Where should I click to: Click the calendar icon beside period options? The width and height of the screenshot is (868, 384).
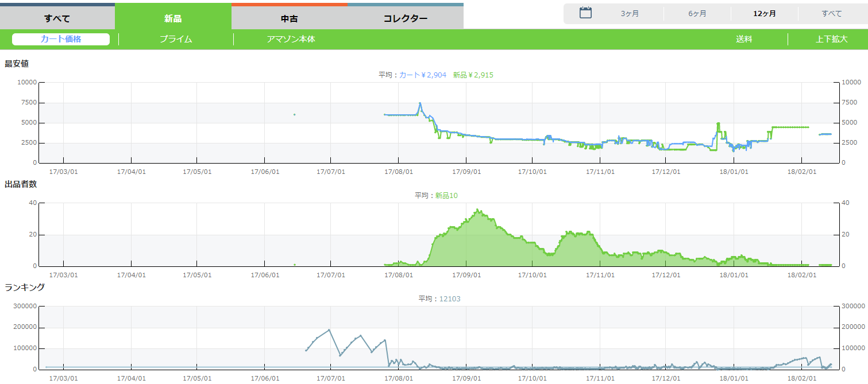pyautogui.click(x=585, y=13)
